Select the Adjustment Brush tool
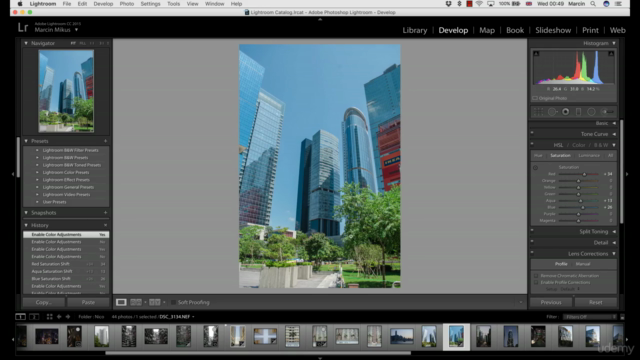This screenshot has height=360, width=640. pos(607,111)
